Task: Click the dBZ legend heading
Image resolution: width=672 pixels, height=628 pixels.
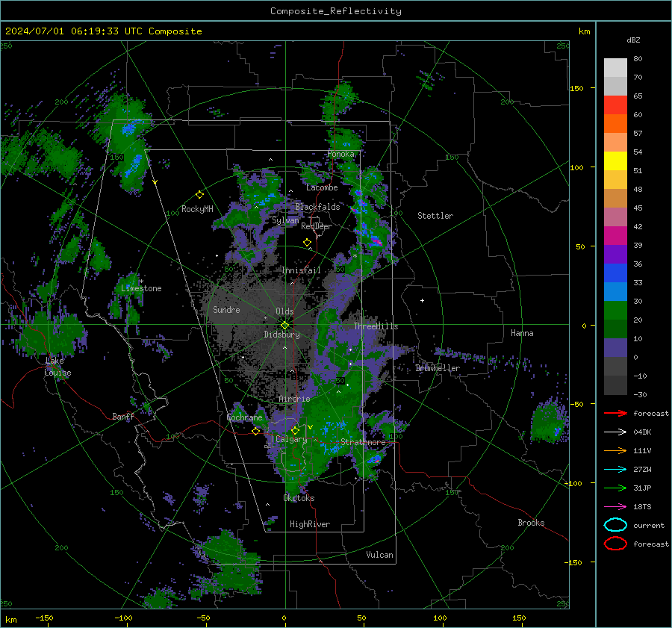Action: coord(633,40)
